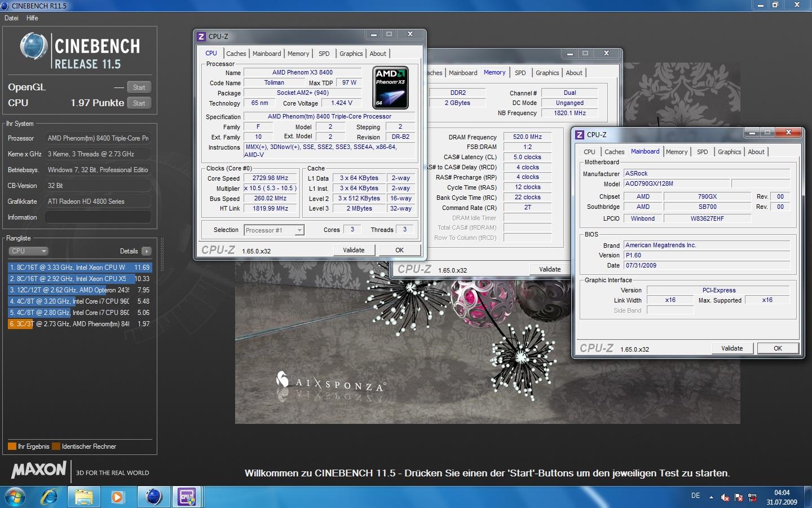The image size is (812, 508).
Task: Click the DRAM Frequency 520.0 MHz value
Action: pos(527,137)
